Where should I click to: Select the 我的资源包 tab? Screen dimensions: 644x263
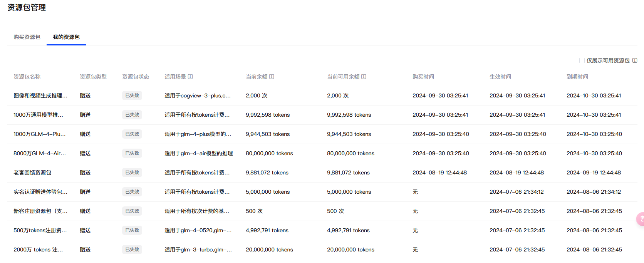coord(66,37)
